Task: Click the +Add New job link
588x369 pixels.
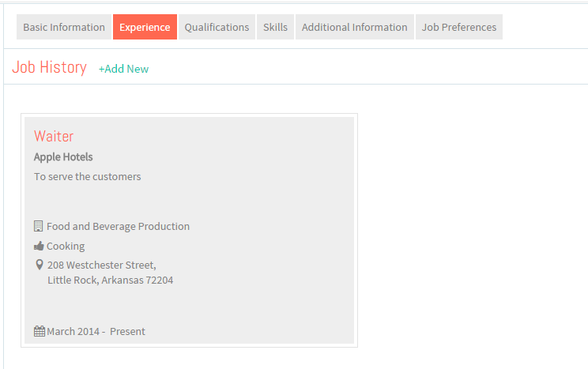Action: point(124,69)
